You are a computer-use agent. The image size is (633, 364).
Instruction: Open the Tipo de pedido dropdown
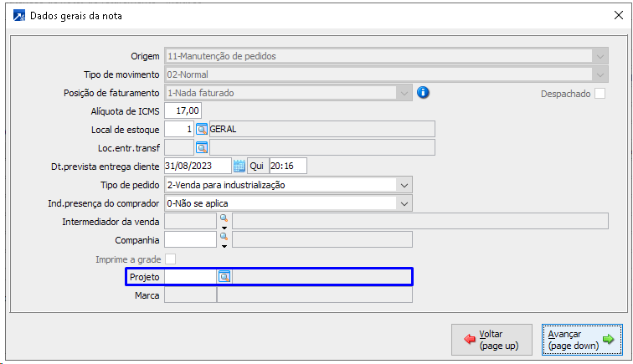(x=404, y=185)
